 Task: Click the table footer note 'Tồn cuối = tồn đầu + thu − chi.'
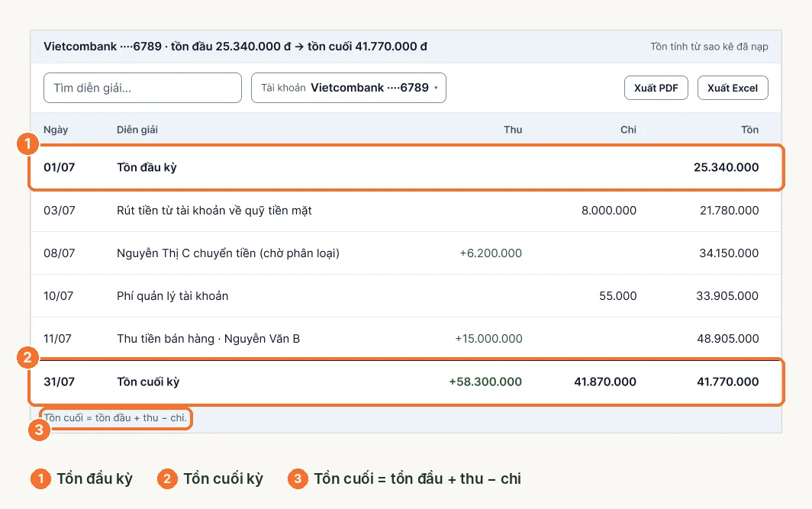coord(115,418)
